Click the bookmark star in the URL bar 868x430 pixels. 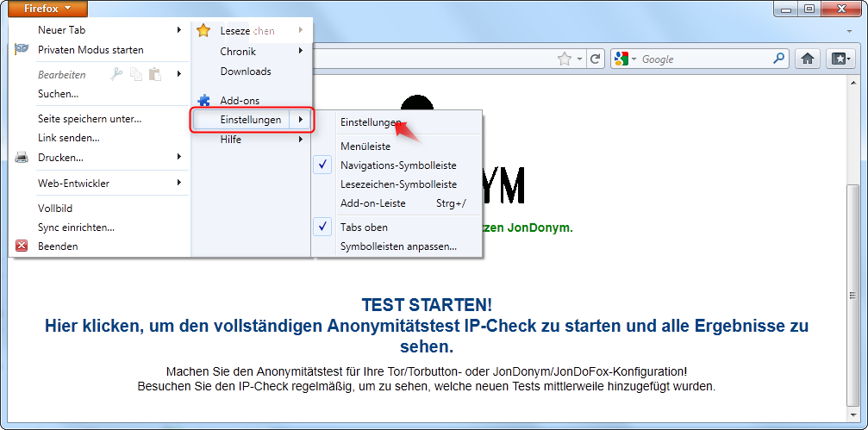564,59
